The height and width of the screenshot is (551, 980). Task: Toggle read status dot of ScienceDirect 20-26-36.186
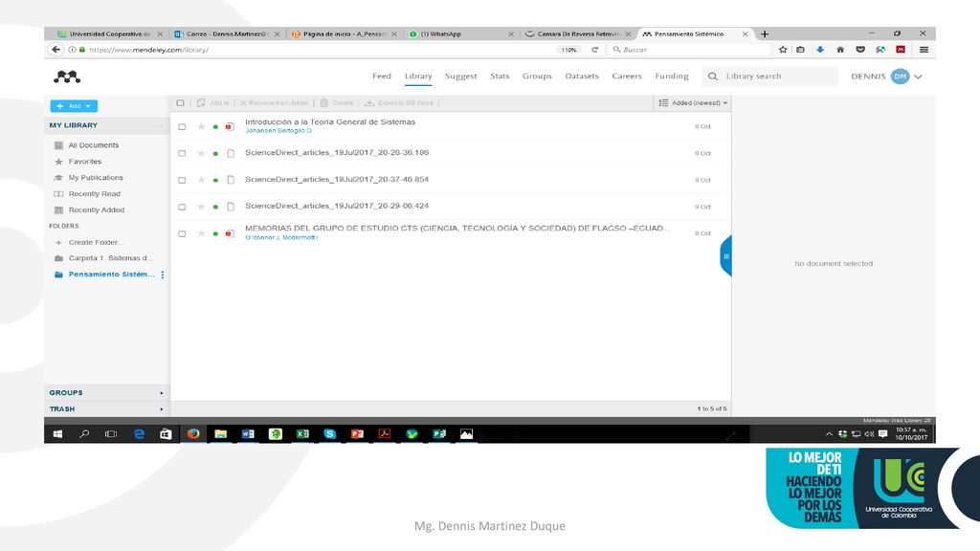coord(215,153)
